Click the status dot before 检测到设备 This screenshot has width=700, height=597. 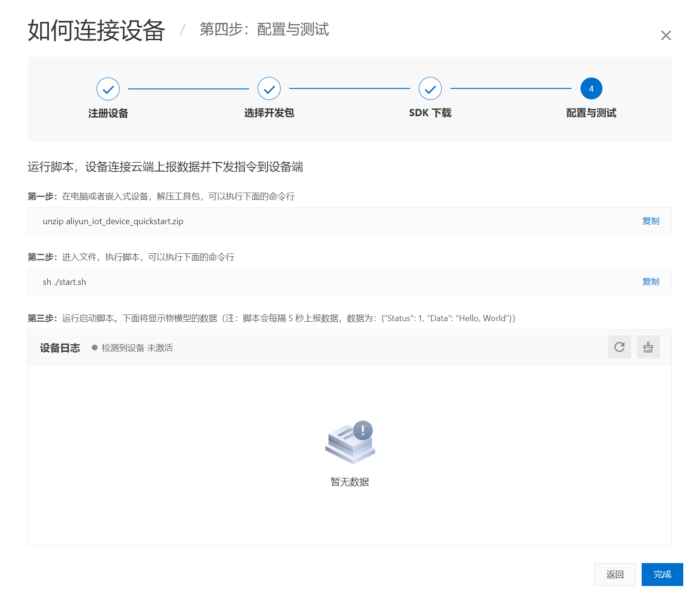tap(94, 347)
